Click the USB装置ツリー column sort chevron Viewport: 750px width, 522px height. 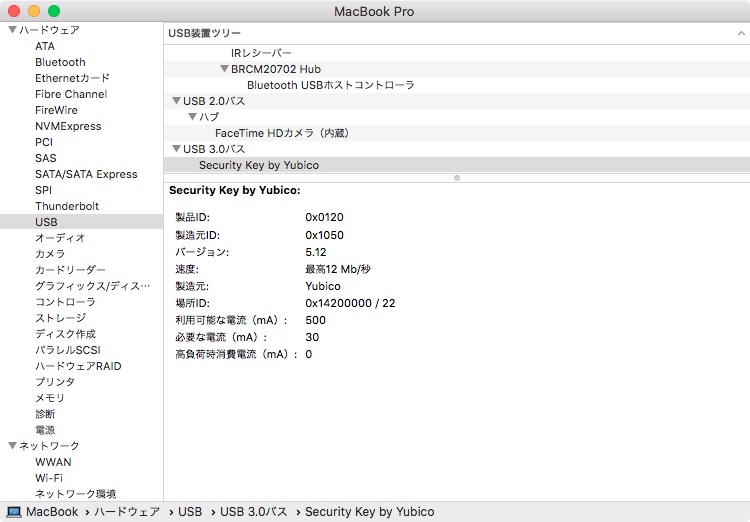point(740,34)
